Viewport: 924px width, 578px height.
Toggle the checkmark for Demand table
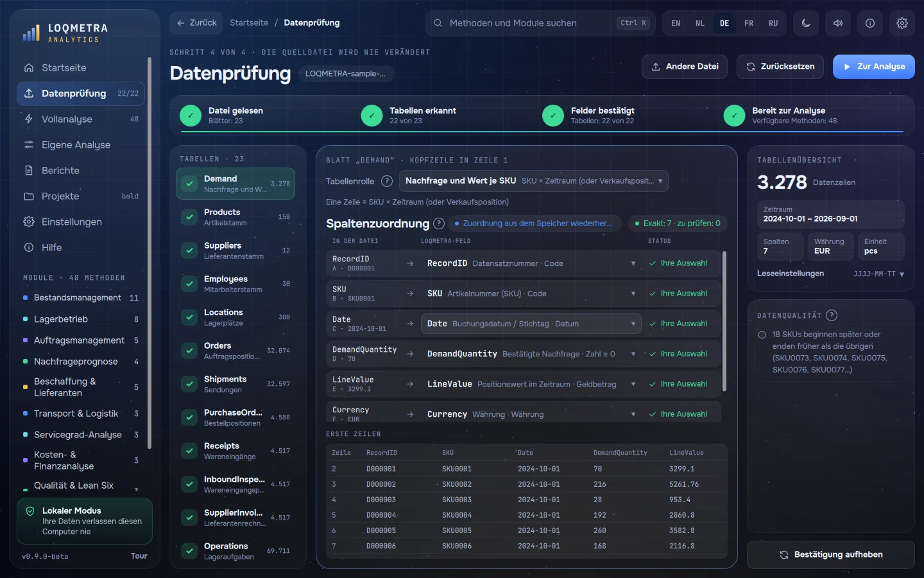tap(189, 184)
